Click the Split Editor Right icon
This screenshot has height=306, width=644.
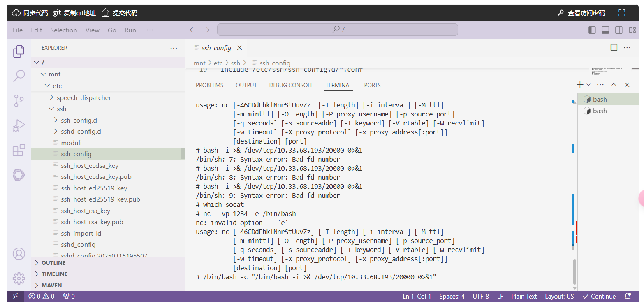point(614,48)
